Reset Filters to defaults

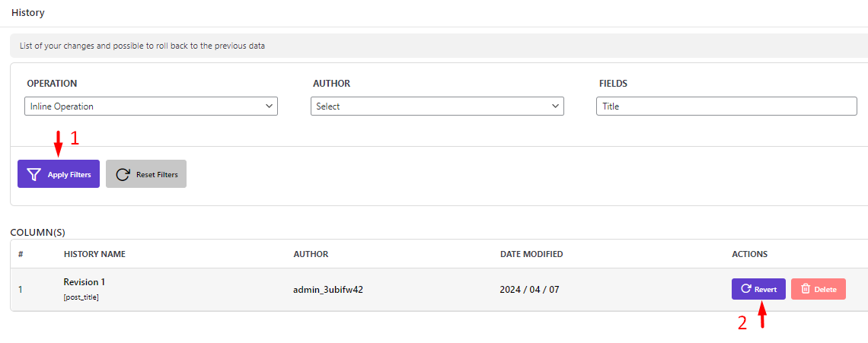[146, 174]
